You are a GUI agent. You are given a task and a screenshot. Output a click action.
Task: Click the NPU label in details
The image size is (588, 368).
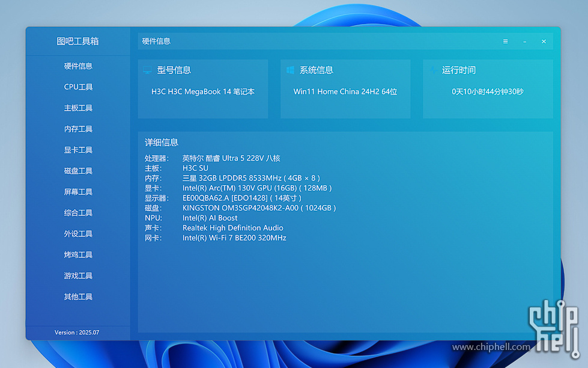pos(153,218)
